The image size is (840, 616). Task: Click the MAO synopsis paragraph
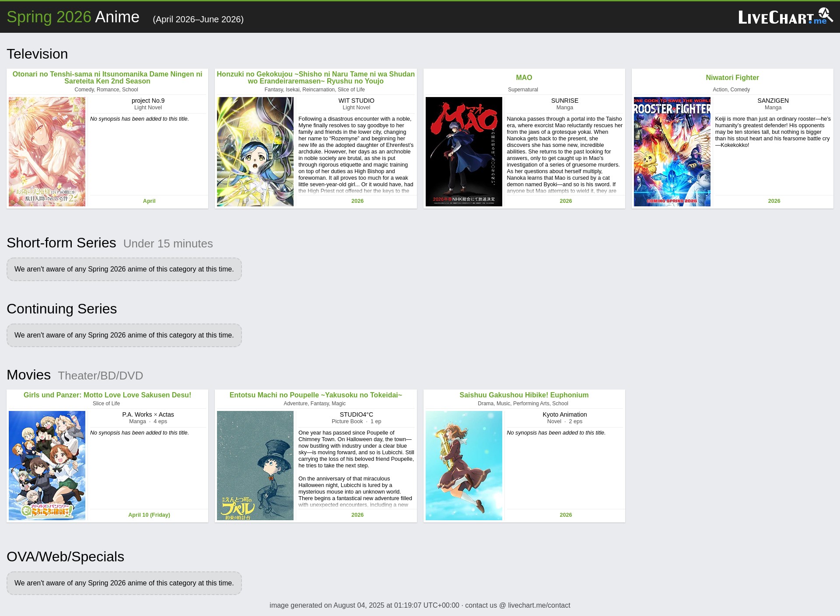[564, 155]
